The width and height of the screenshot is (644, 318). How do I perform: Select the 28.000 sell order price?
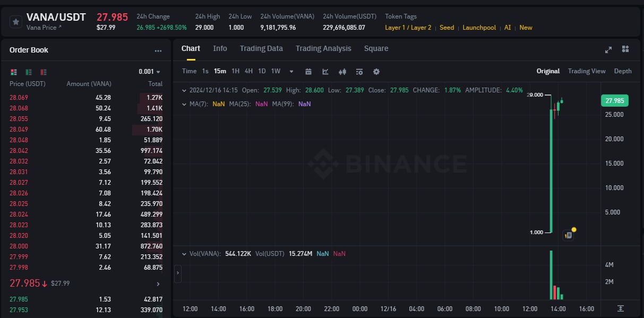point(19,246)
